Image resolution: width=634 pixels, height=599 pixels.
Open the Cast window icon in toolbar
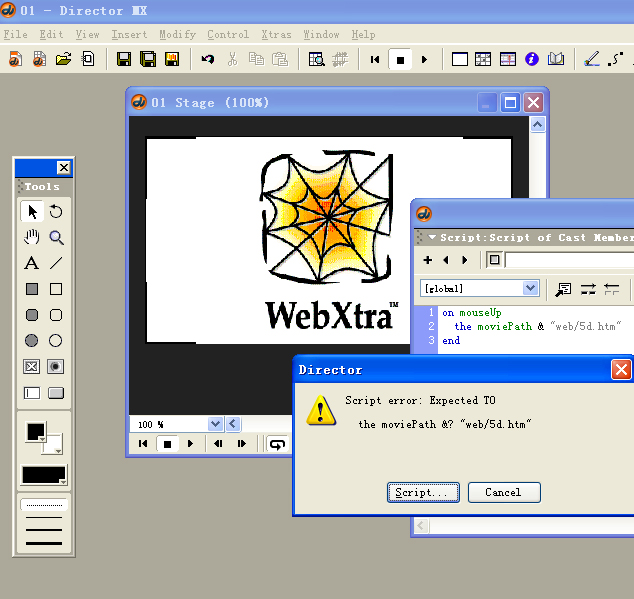point(483,59)
